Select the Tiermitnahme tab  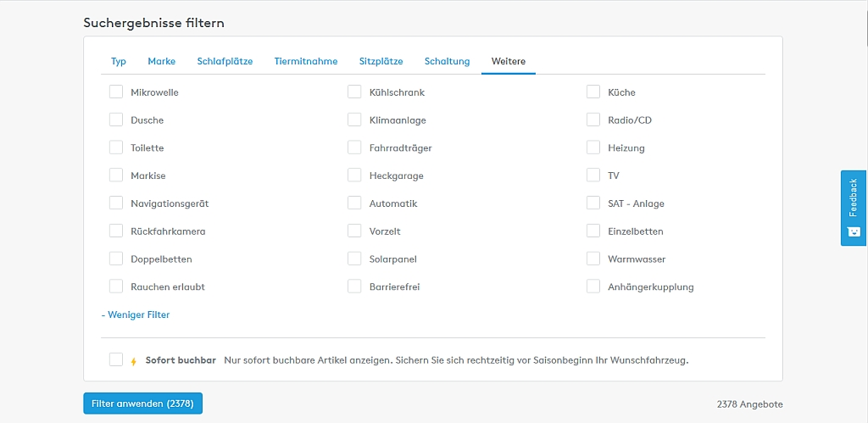pyautogui.click(x=305, y=61)
